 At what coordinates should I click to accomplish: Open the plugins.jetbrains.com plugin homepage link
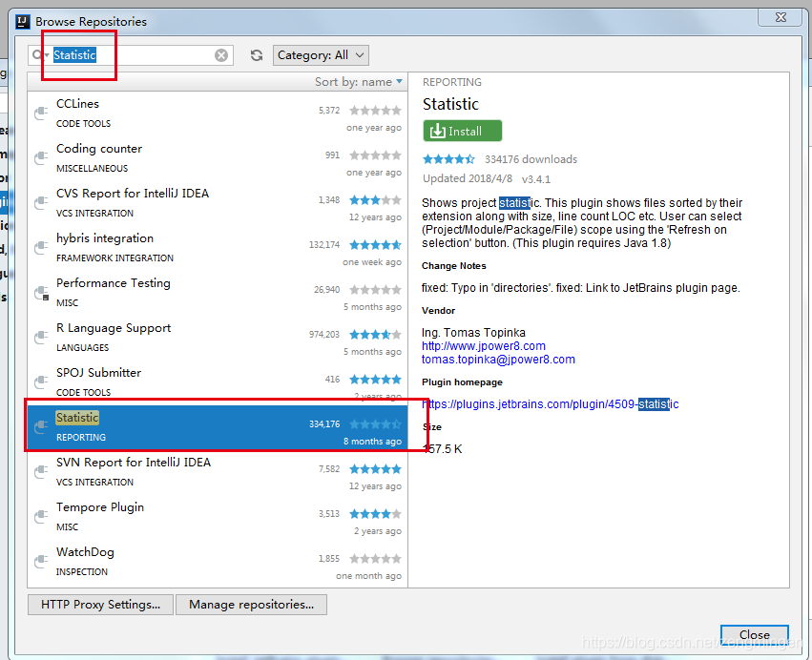pos(550,403)
